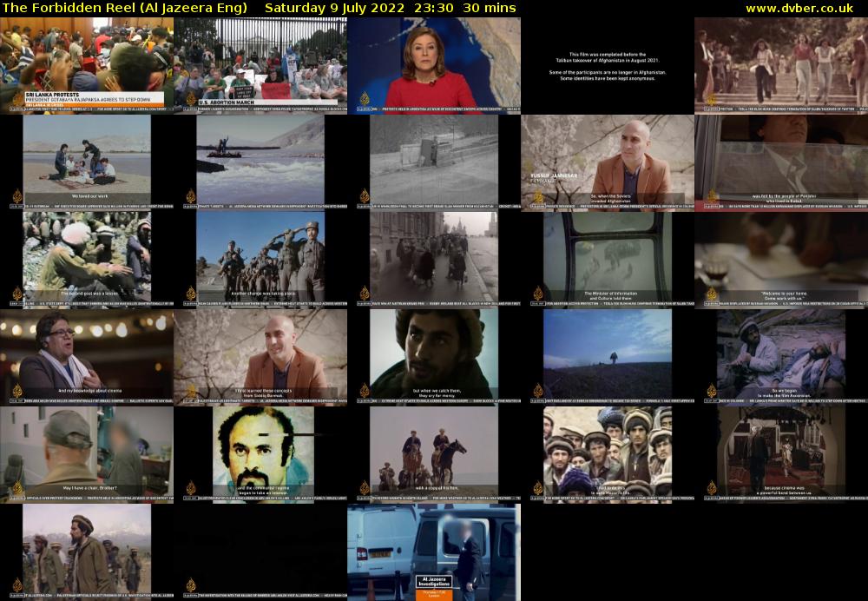Select the Red Square crowd frame
The width and height of the screenshot is (868, 601).
pyautogui.click(x=434, y=260)
